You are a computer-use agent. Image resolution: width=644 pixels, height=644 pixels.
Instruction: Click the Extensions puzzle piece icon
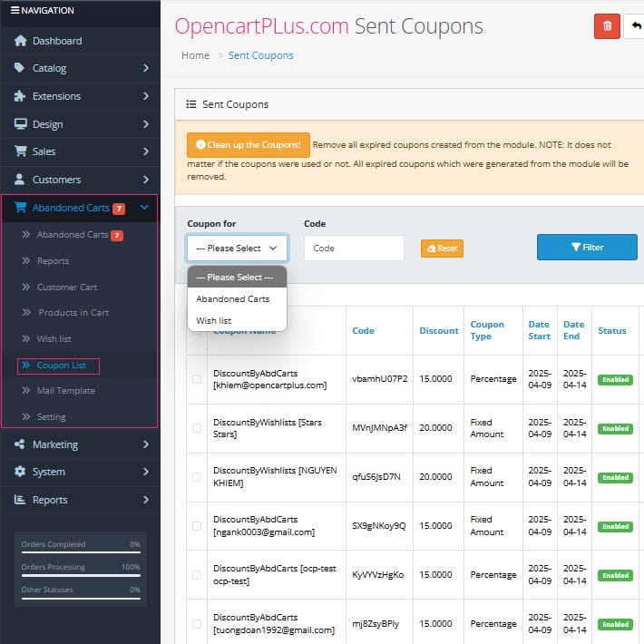pos(20,96)
